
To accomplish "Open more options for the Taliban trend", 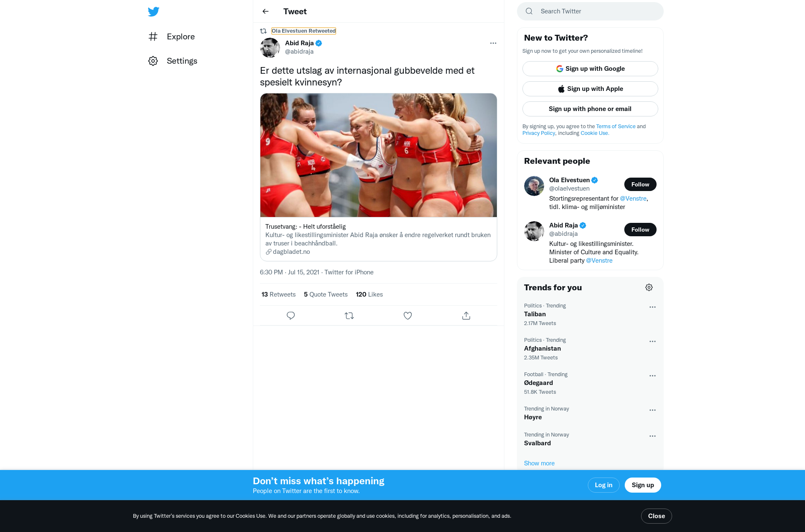I will tap(652, 307).
